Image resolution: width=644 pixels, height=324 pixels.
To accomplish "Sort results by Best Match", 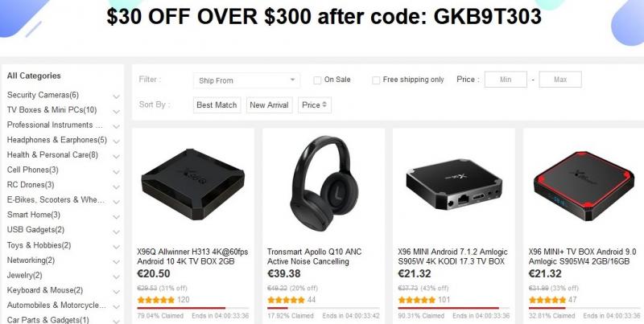I will pos(217,105).
